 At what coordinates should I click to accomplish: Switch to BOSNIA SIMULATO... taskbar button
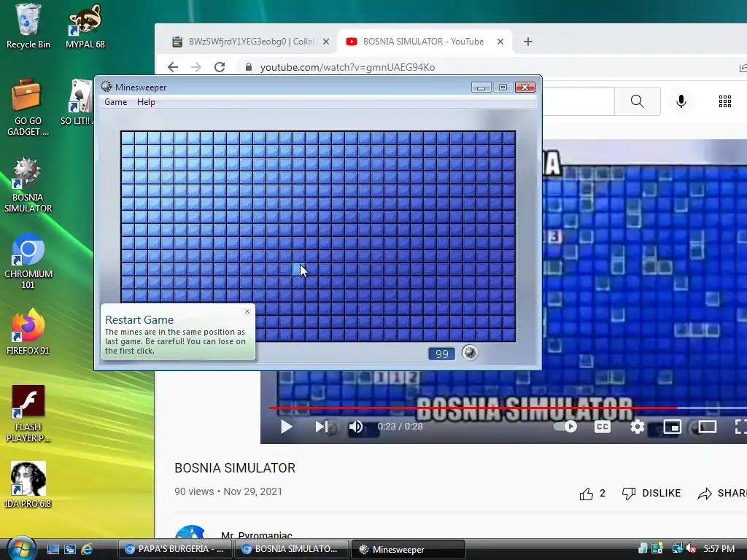tap(290, 549)
